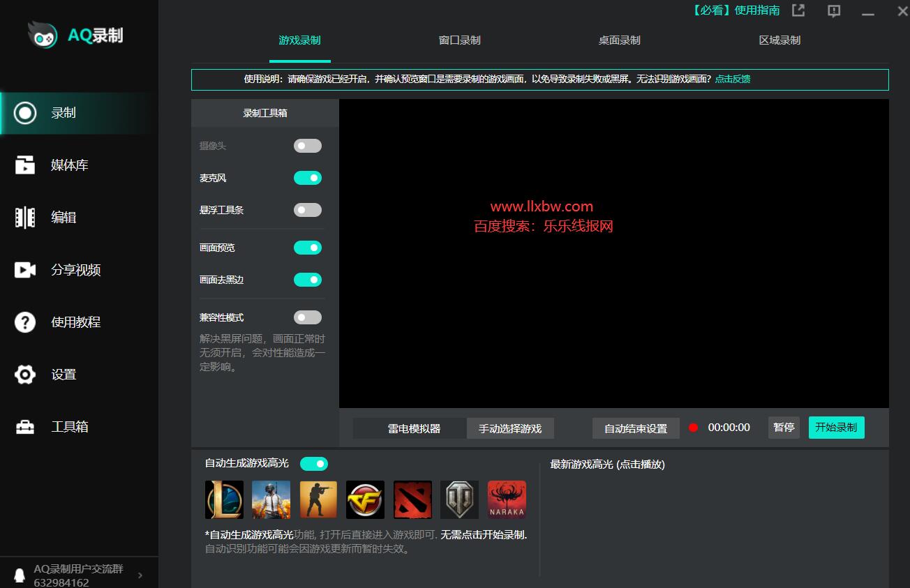
Task: Click 开始录制 to start recording
Action: [x=836, y=428]
